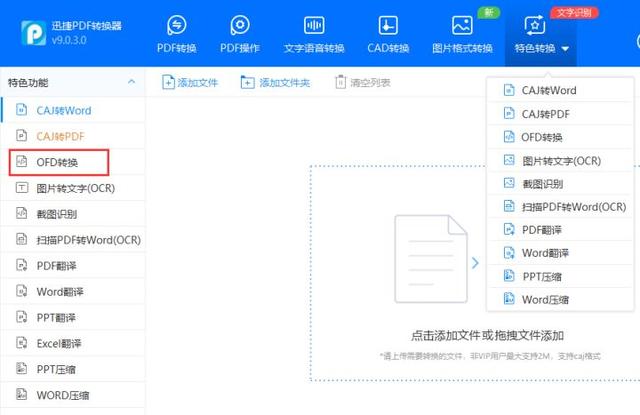Open the PDF转换 tab icon

(177, 25)
